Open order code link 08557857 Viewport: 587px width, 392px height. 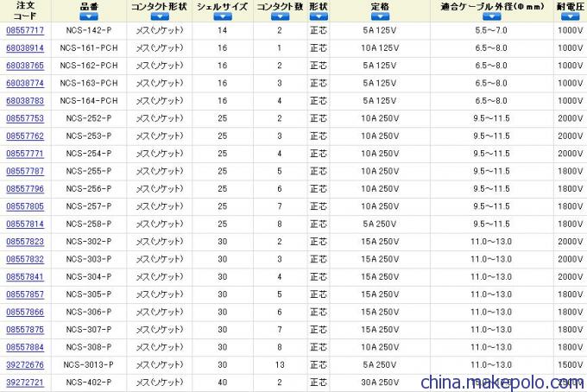[x=25, y=294]
